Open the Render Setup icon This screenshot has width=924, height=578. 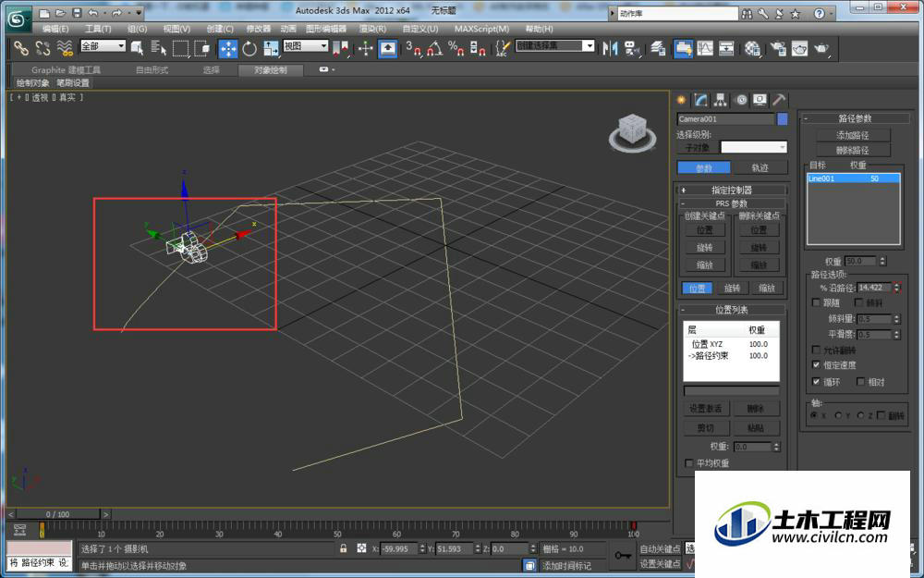point(778,48)
